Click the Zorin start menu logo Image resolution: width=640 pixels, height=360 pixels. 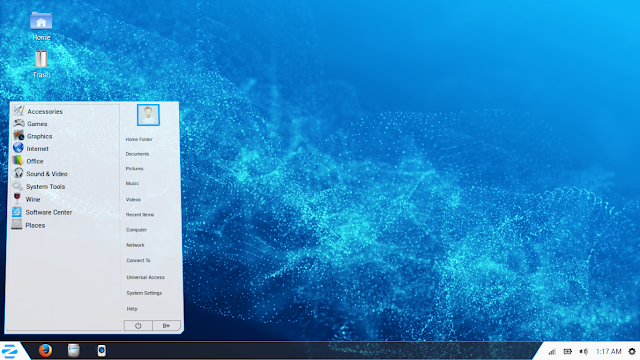point(9,351)
